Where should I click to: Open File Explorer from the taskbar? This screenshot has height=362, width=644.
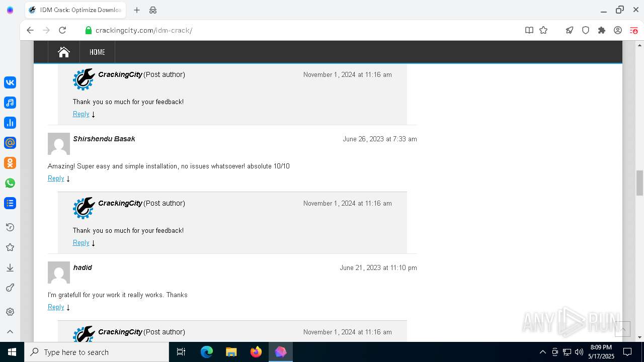tap(231, 352)
